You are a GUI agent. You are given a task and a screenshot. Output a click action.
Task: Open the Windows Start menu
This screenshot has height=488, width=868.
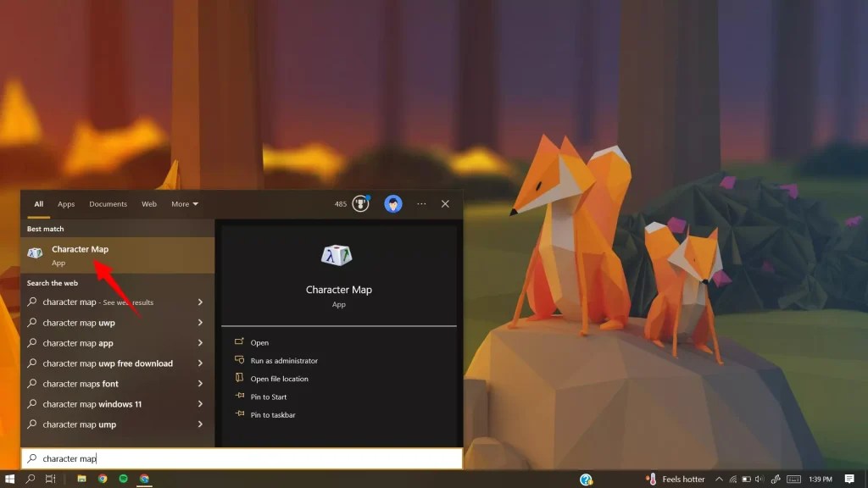tap(9, 480)
